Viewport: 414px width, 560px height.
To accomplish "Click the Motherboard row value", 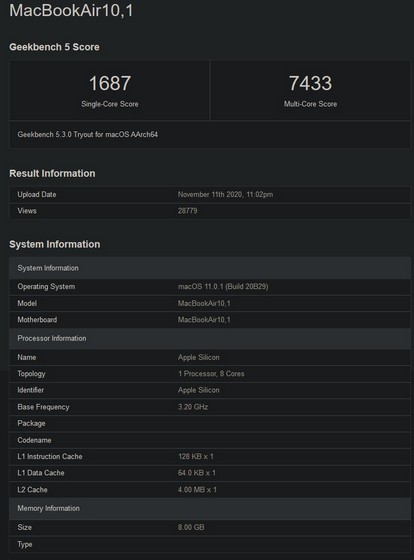I will point(204,320).
